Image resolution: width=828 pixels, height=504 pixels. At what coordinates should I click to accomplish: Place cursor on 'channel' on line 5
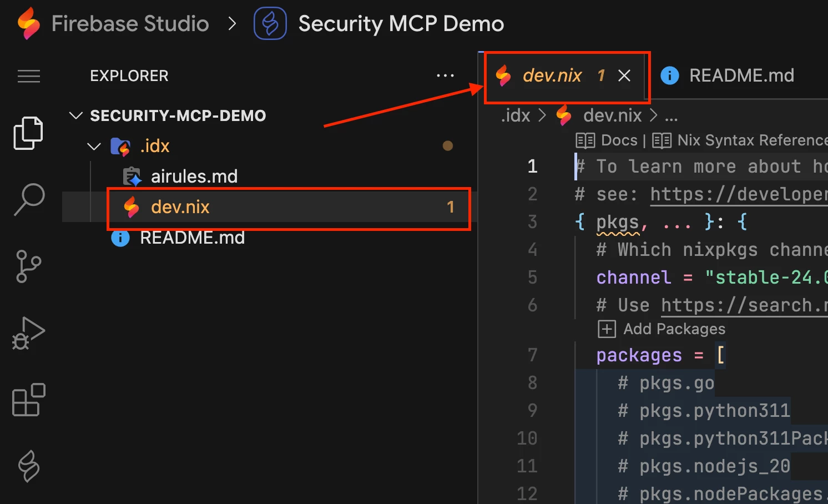point(634,278)
